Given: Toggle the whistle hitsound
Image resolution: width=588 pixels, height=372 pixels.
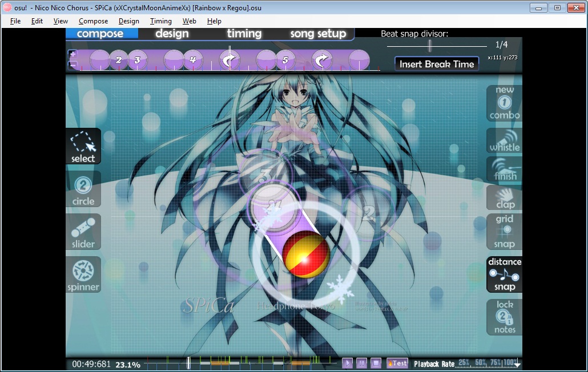Looking at the screenshot, I should click(505, 141).
